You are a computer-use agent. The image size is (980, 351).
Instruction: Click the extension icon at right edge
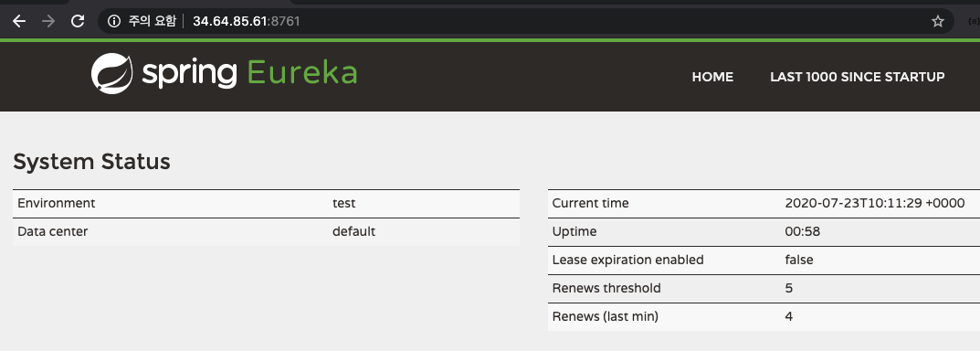[973, 21]
